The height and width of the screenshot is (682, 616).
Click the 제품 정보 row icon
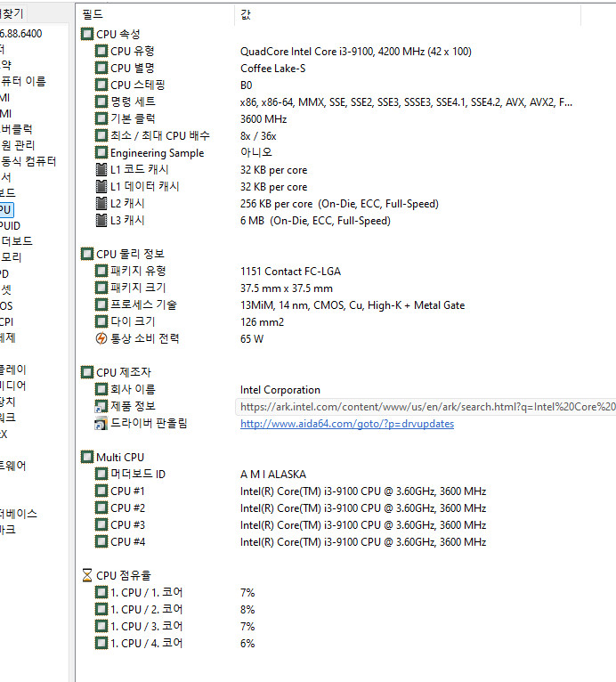[101, 407]
